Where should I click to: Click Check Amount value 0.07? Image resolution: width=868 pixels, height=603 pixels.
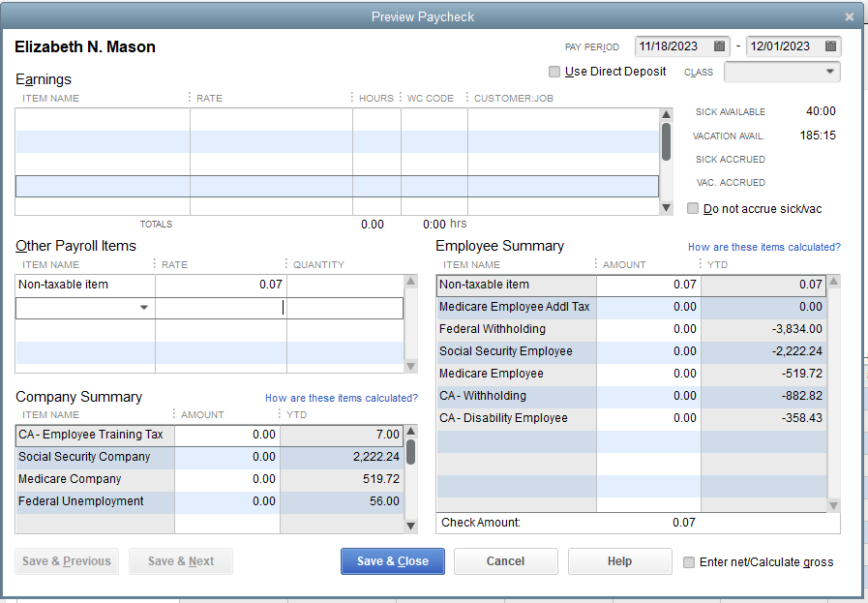pyautogui.click(x=684, y=522)
